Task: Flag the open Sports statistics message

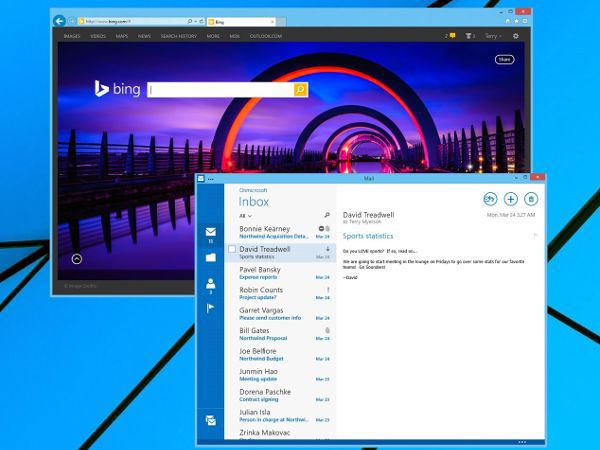Action: pyautogui.click(x=535, y=236)
